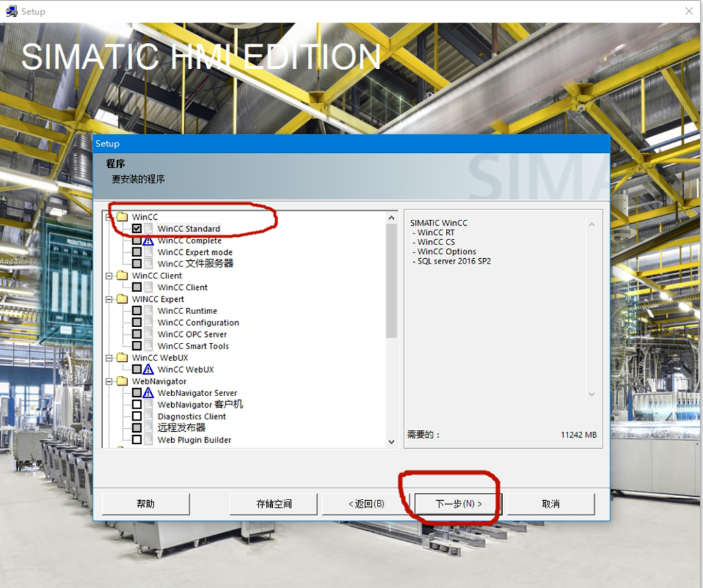Collapse the WinCC Client tree node

click(109, 276)
